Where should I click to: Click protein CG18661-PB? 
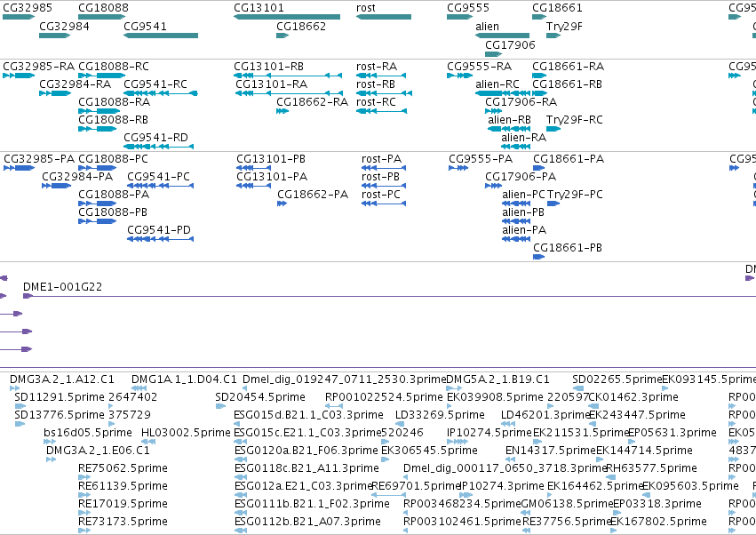(x=568, y=247)
